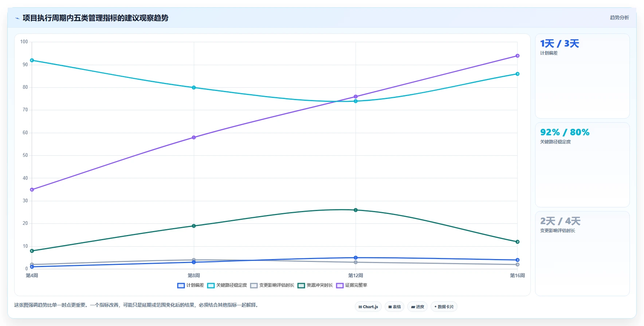Click the green 资源冲突时长 legend color box
Screen dimensions: 644x326
[x=301, y=285]
